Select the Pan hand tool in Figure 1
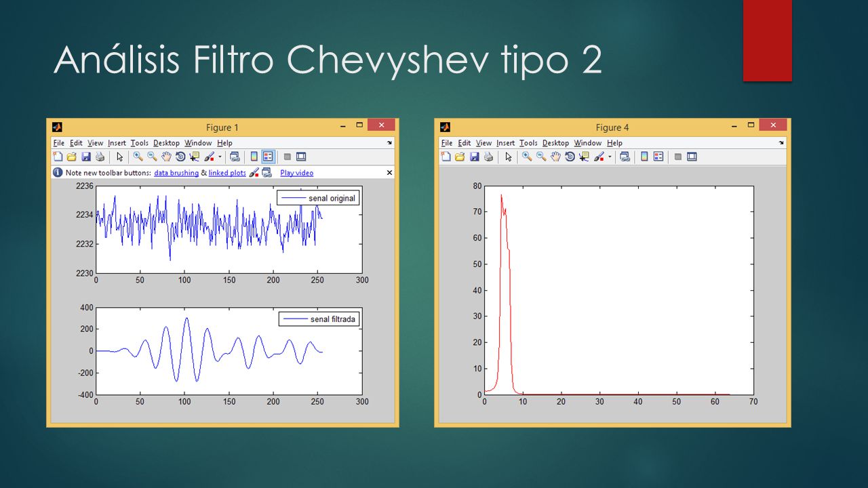The height and width of the screenshot is (488, 868). click(166, 157)
